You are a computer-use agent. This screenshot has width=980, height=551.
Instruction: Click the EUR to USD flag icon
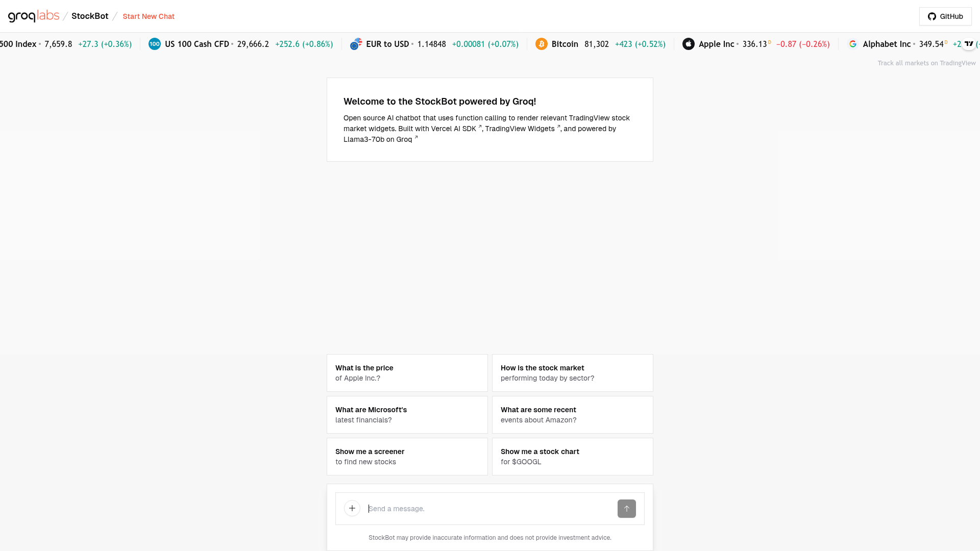[356, 44]
